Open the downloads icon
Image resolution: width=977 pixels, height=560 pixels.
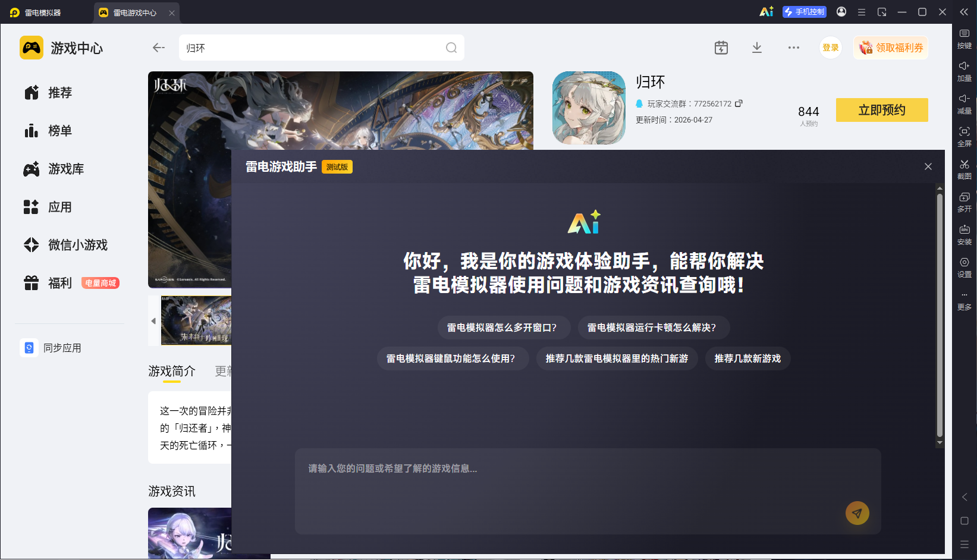coord(757,48)
